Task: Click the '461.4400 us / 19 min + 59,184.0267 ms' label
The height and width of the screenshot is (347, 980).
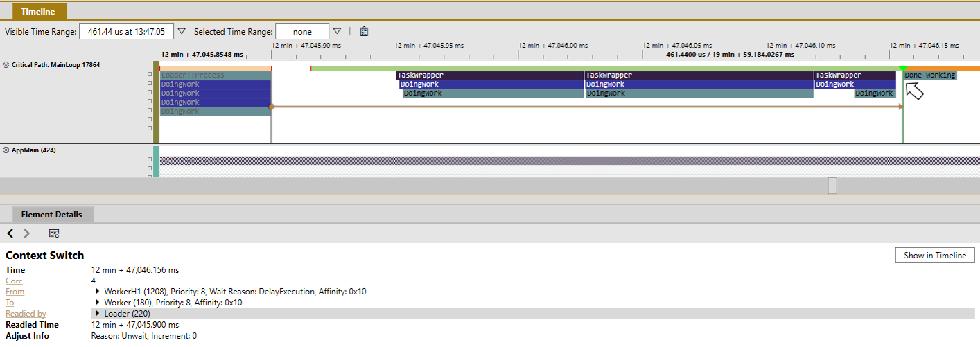Action: [729, 54]
